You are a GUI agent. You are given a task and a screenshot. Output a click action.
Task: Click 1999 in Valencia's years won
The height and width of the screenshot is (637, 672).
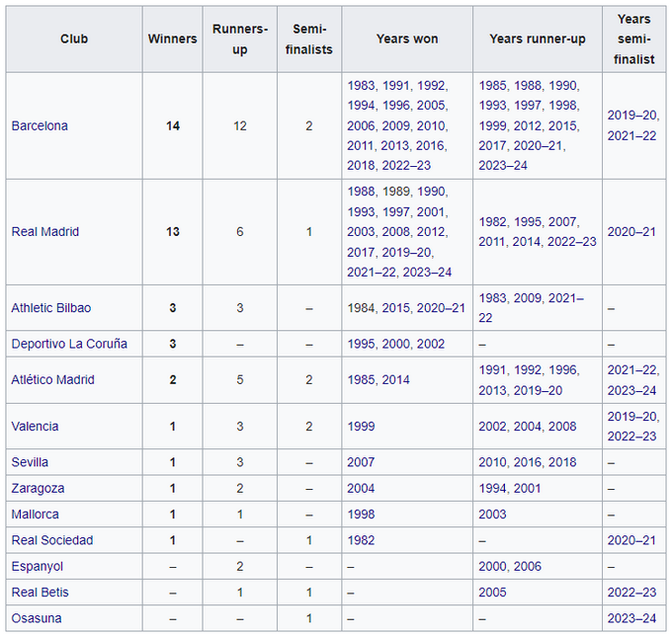tap(361, 427)
